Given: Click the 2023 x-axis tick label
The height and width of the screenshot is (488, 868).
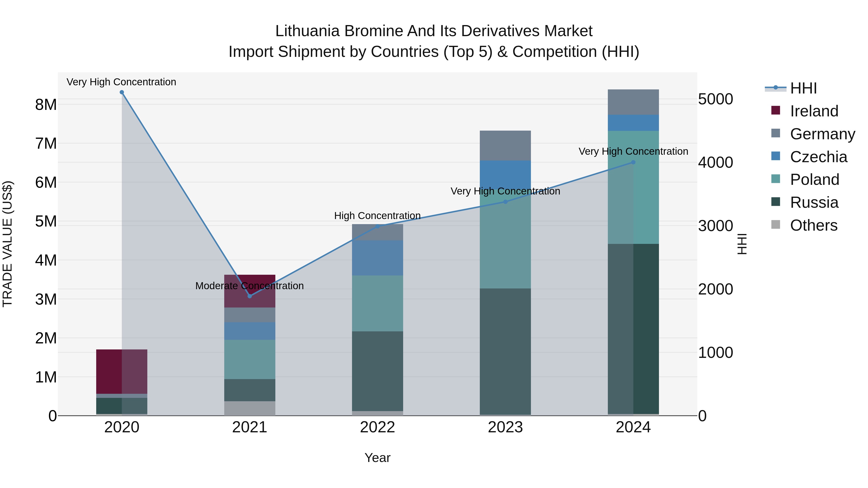Looking at the screenshot, I should pyautogui.click(x=505, y=427).
